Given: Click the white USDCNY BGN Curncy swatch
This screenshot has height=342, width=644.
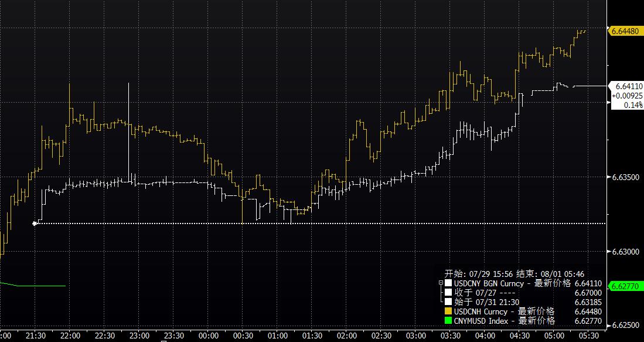Looking at the screenshot, I should pyautogui.click(x=448, y=283).
